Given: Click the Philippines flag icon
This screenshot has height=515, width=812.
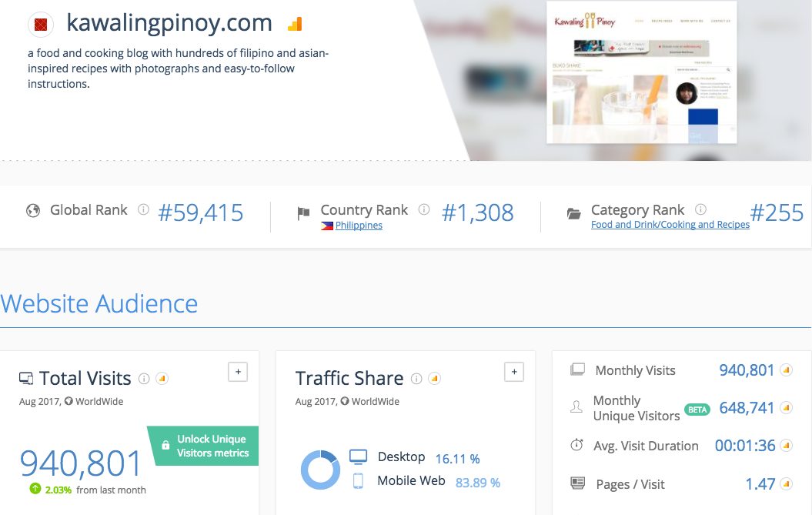Looking at the screenshot, I should coord(327,226).
